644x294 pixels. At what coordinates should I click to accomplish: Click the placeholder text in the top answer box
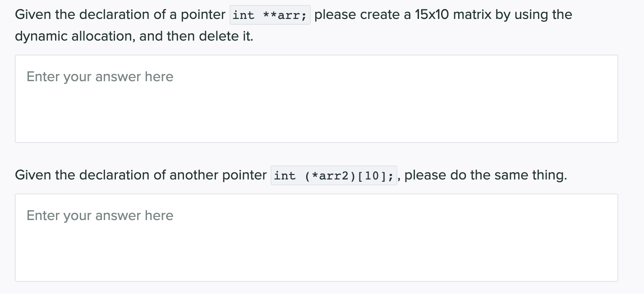coord(100,77)
